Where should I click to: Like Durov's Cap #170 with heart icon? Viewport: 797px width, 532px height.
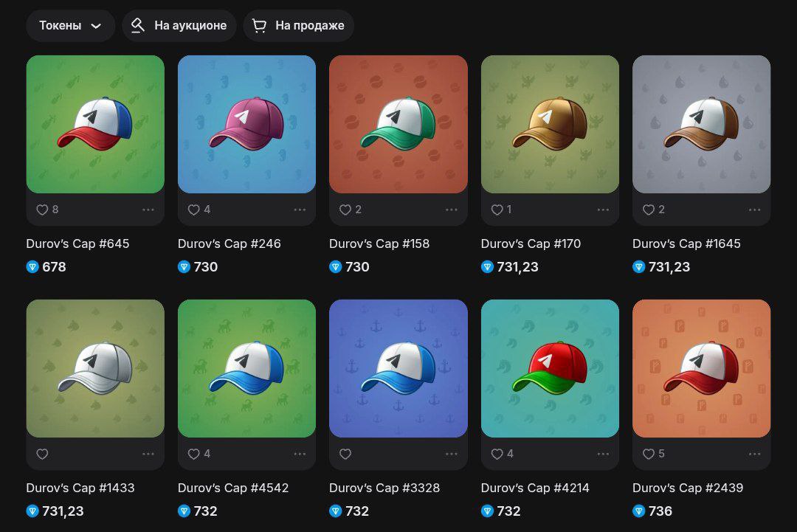pyautogui.click(x=497, y=210)
